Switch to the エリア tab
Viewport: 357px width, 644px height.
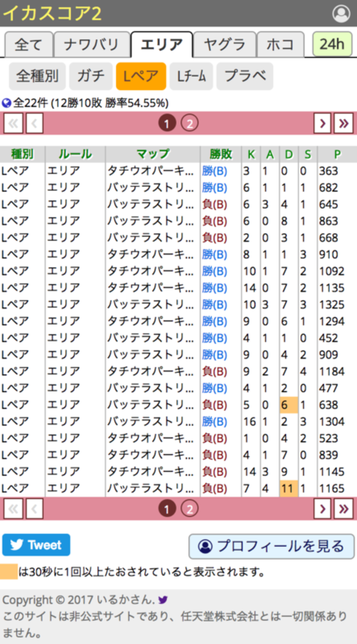162,44
